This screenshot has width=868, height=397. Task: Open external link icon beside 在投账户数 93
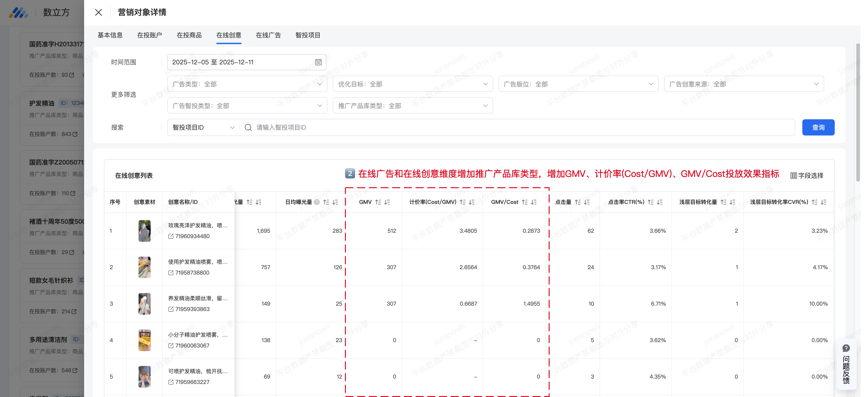point(72,75)
